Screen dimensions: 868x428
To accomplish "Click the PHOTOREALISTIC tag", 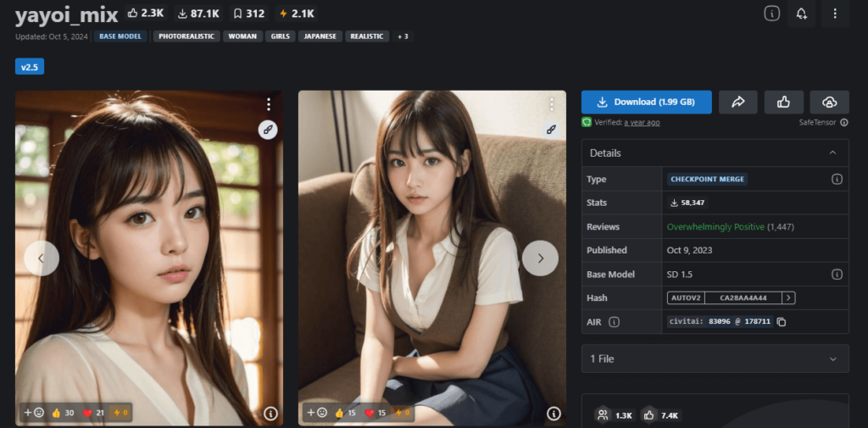I will pyautogui.click(x=186, y=36).
